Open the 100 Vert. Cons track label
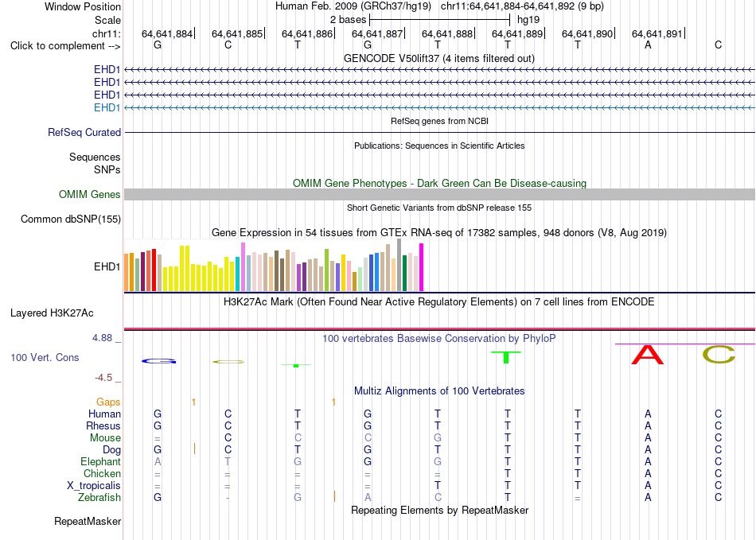The image size is (756, 540). pos(45,357)
